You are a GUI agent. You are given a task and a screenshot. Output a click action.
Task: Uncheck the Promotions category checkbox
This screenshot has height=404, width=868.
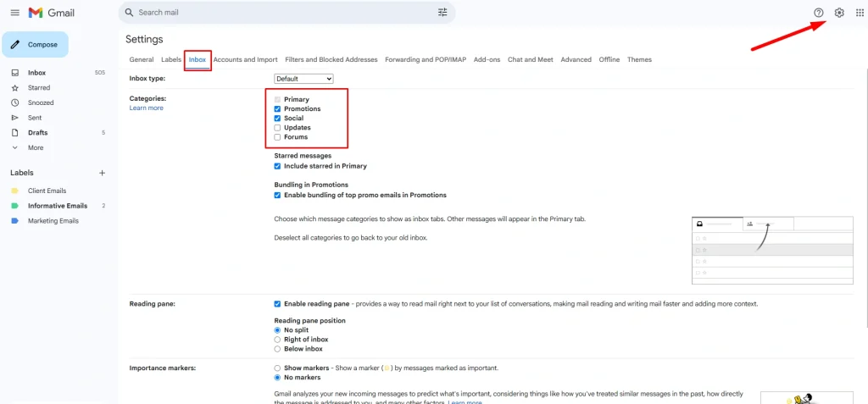point(277,109)
